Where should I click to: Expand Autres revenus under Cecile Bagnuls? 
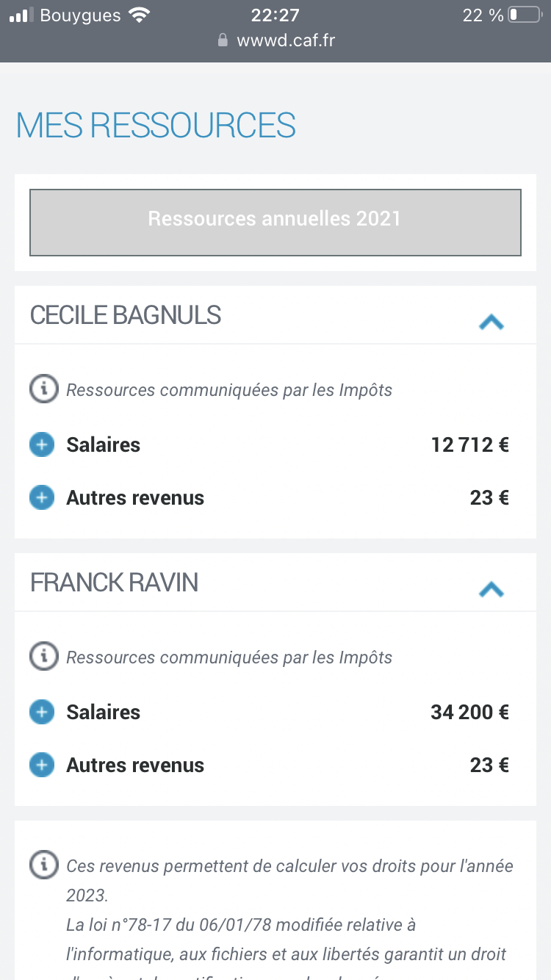coord(42,498)
